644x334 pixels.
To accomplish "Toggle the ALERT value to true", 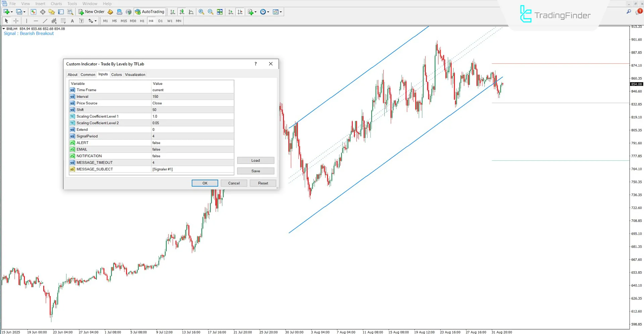I will pyautogui.click(x=193, y=143).
